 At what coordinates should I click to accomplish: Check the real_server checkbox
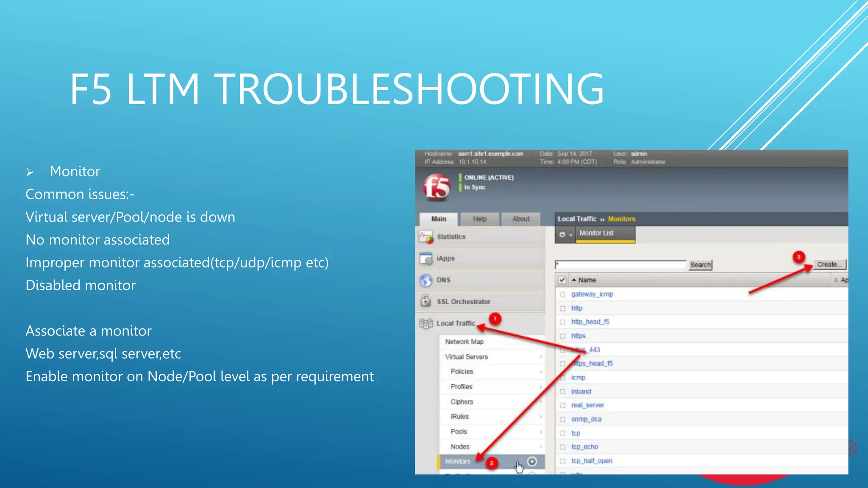point(562,405)
